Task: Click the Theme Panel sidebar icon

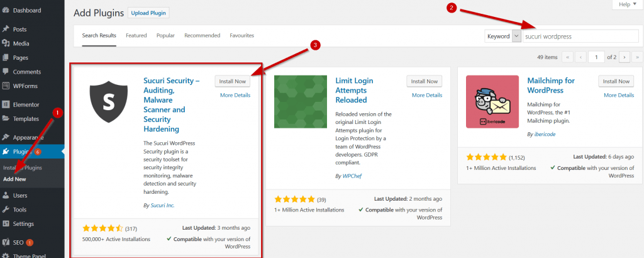Action: point(6,255)
